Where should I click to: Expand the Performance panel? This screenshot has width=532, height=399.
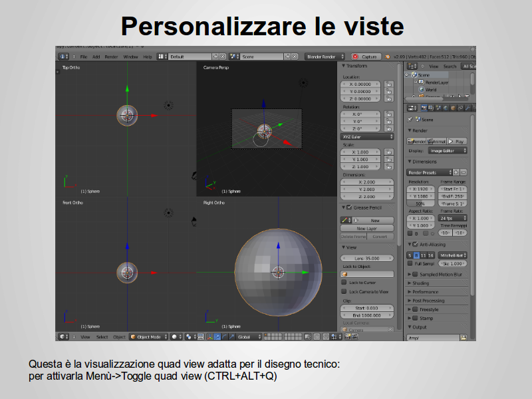[x=425, y=292]
